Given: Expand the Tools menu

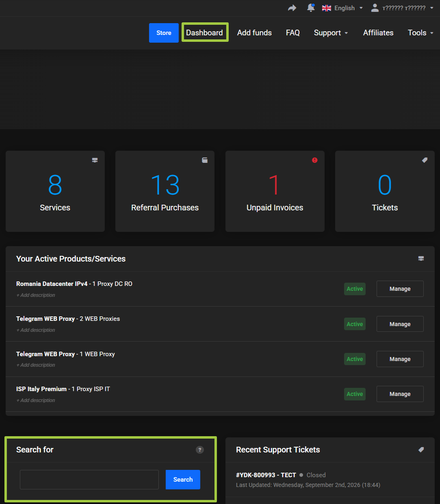Looking at the screenshot, I should 420,33.
